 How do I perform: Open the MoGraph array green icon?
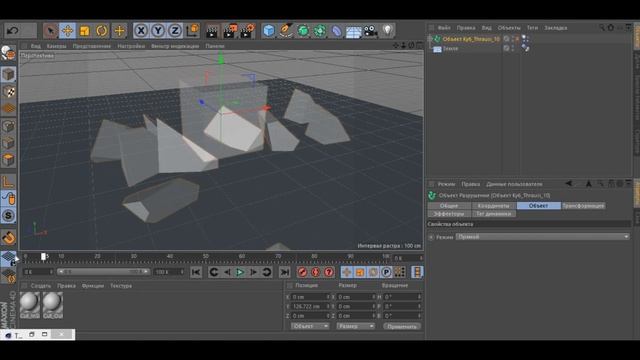click(x=320, y=31)
